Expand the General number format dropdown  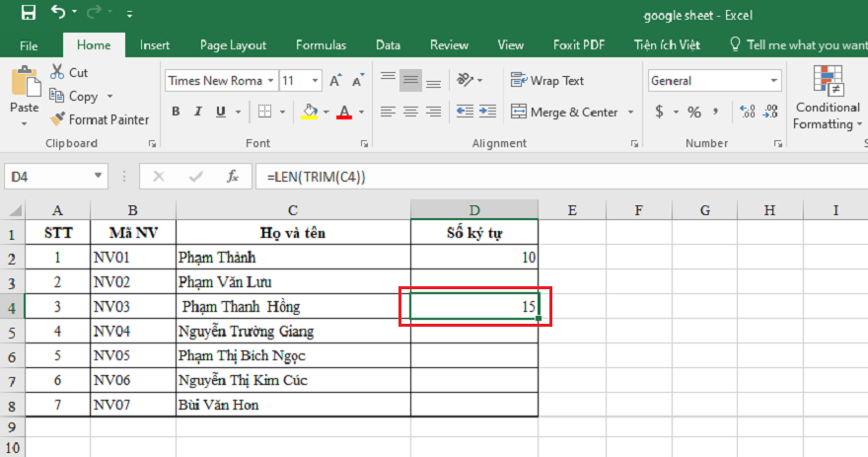[773, 81]
